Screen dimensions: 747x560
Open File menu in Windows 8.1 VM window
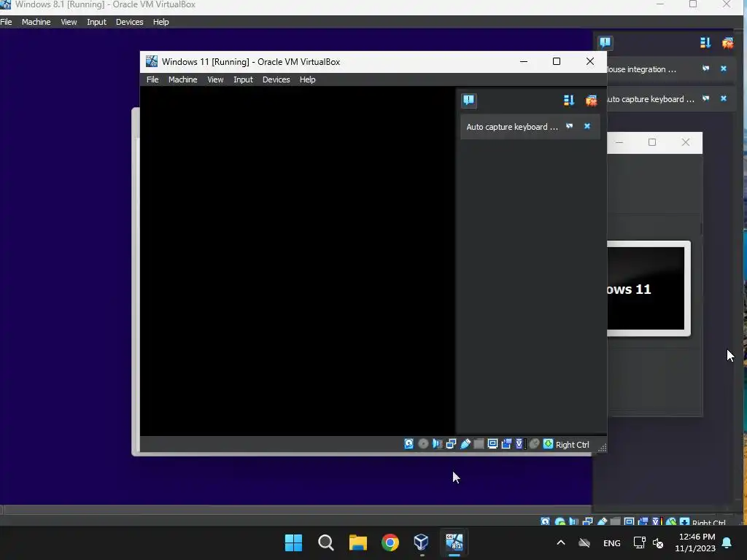(6, 22)
